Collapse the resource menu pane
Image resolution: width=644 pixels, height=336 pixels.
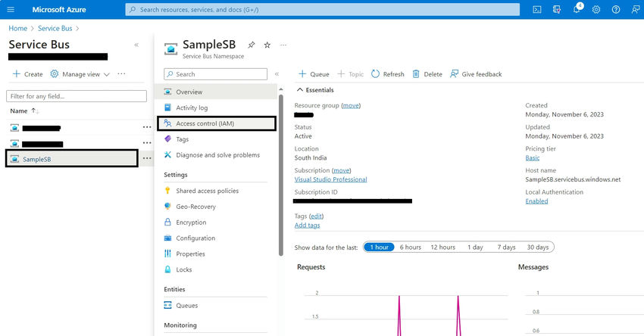(x=277, y=74)
